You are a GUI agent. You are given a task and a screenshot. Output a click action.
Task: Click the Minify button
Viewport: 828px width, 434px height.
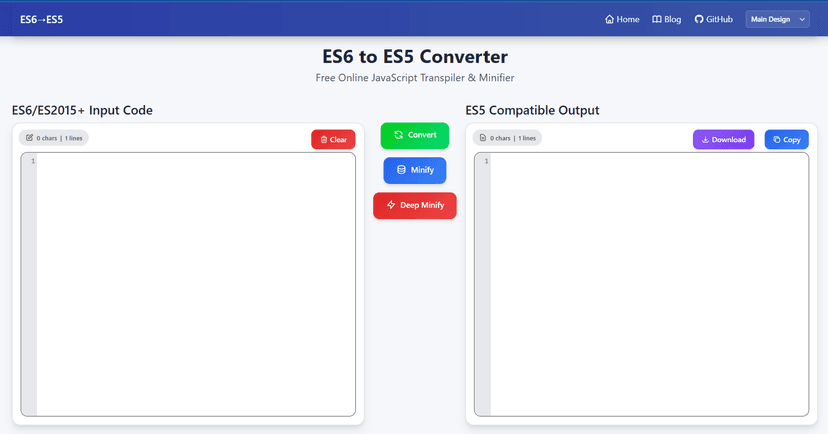click(415, 170)
